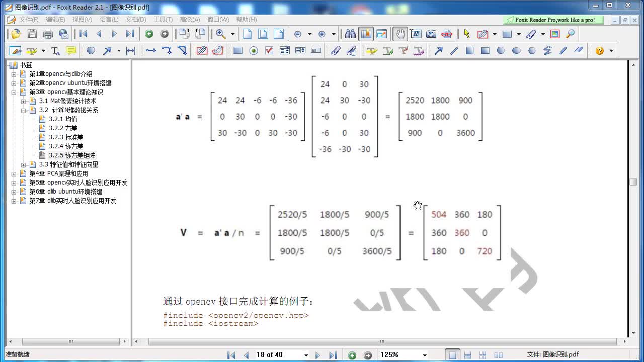644x362 pixels.
Task: Open the zoom tool dropdown arrow
Action: (232, 34)
